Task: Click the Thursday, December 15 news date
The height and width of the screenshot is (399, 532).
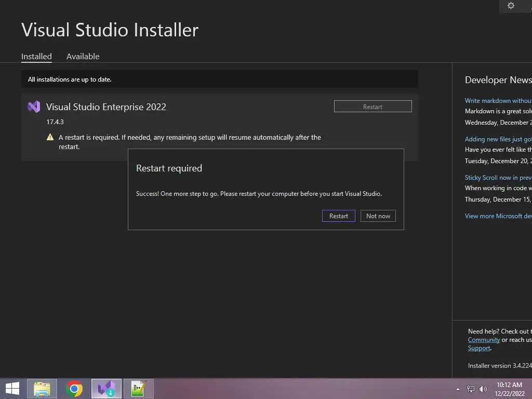Action: [498, 199]
